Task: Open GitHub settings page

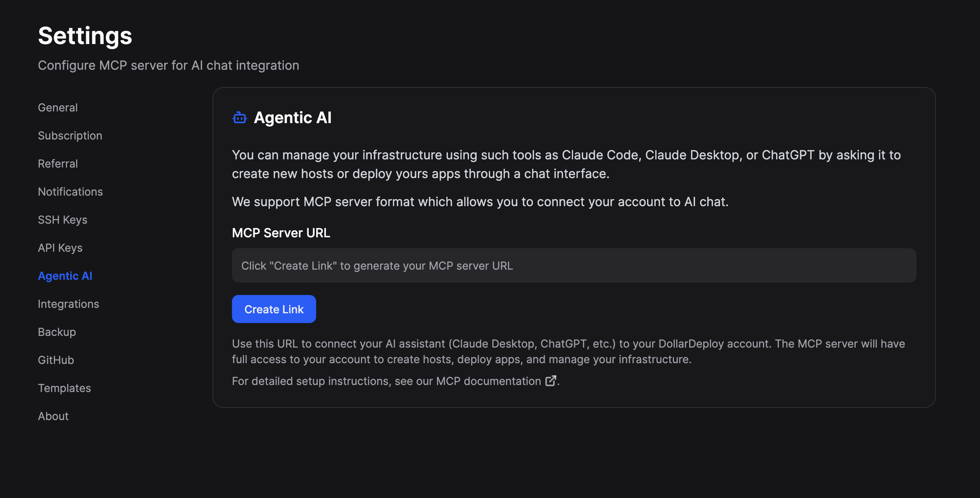Action: [56, 360]
